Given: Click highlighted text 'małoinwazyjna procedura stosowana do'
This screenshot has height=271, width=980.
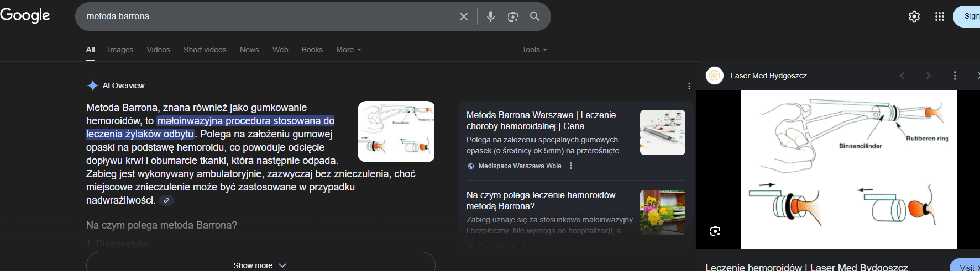Looking at the screenshot, I should tap(246, 121).
